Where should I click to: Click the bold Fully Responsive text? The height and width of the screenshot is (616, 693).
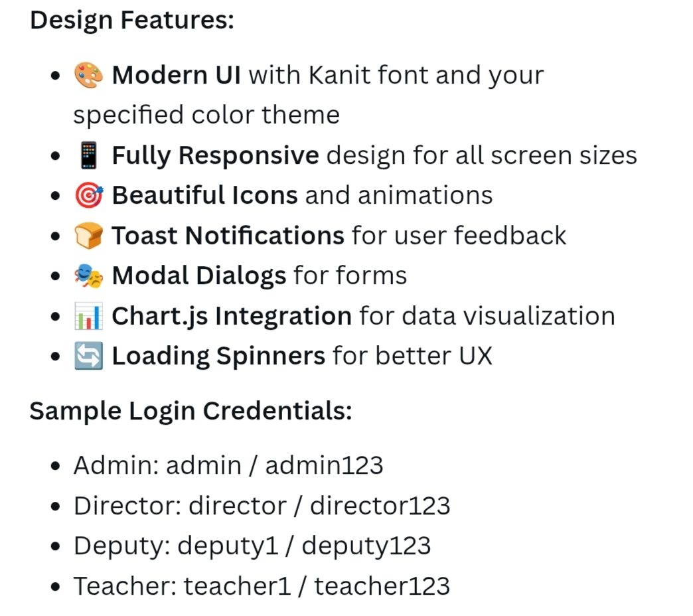pos(215,155)
